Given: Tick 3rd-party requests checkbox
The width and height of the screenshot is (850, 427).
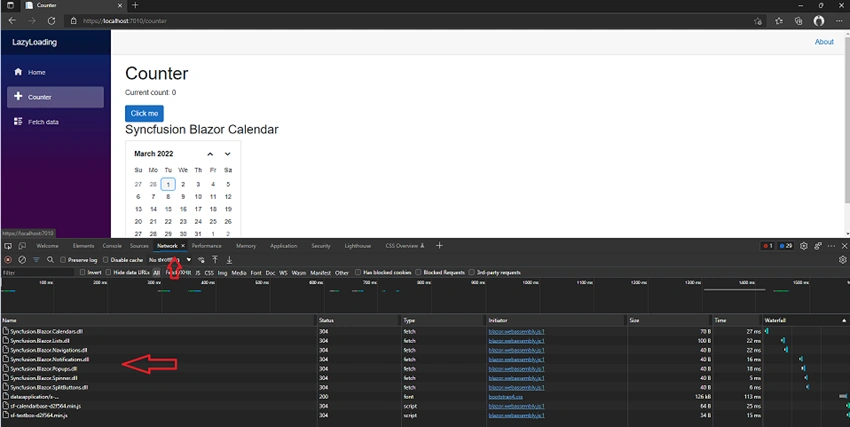Looking at the screenshot, I should tap(472, 273).
